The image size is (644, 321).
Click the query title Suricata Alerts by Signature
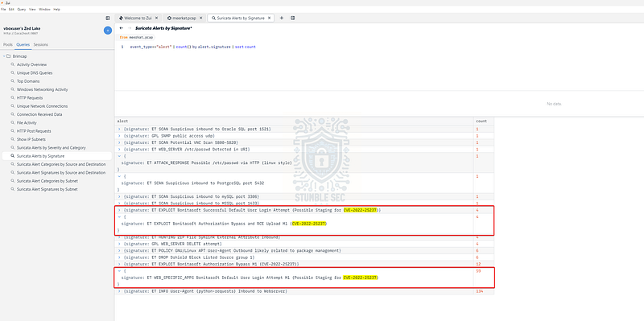163,28
